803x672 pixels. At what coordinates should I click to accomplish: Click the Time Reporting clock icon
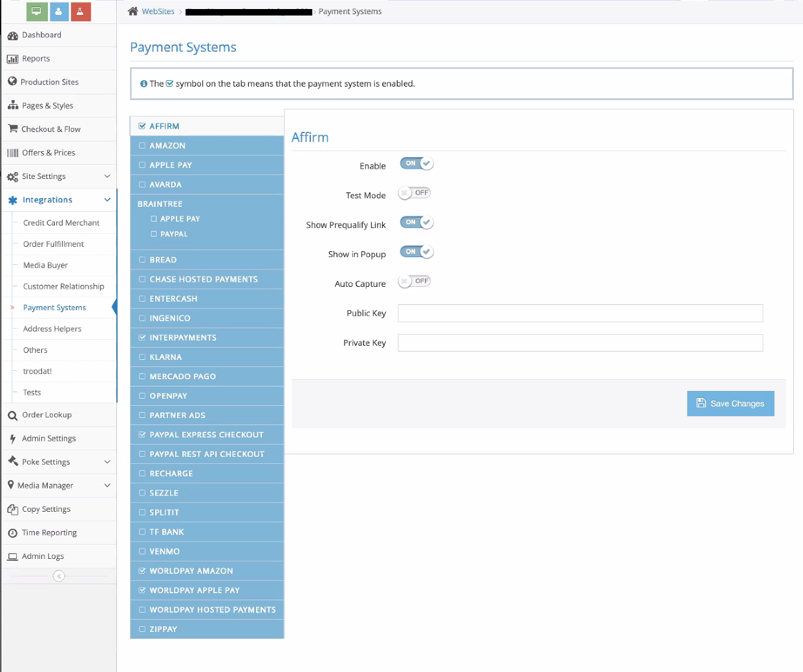tap(12, 533)
